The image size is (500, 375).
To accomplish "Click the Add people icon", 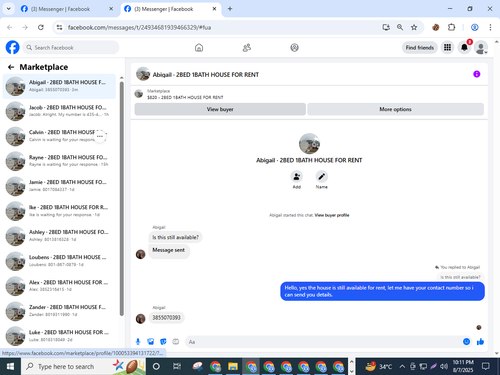I will (x=296, y=176).
